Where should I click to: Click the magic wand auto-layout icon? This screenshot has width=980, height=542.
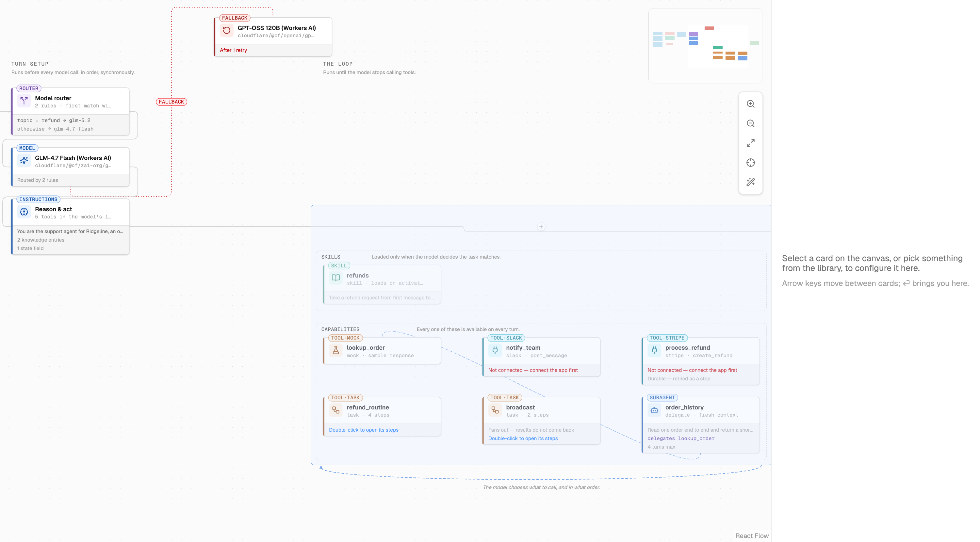(x=750, y=182)
